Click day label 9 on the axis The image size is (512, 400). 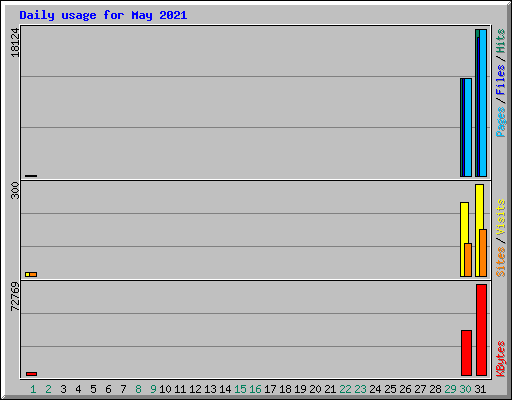(153, 389)
